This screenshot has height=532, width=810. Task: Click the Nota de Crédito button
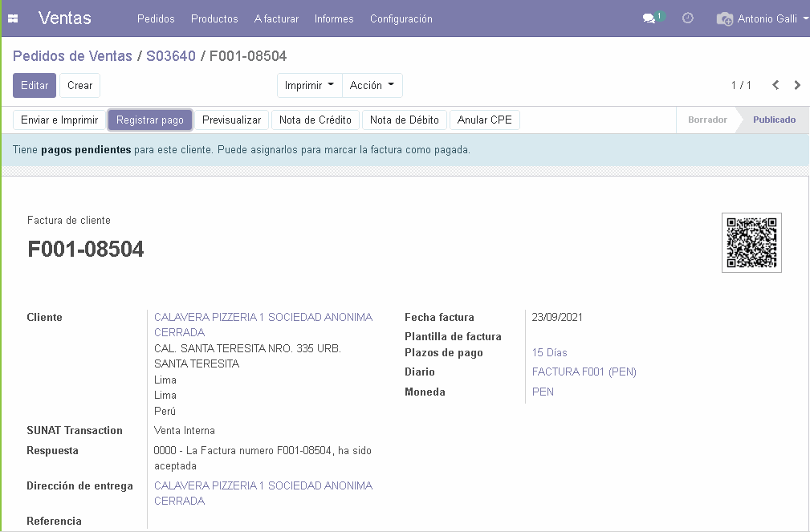click(x=315, y=120)
